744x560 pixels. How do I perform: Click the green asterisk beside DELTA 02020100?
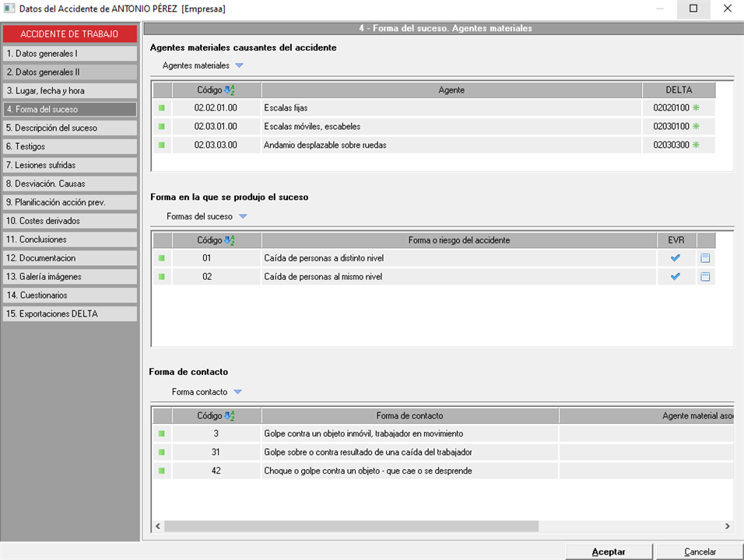pos(697,108)
